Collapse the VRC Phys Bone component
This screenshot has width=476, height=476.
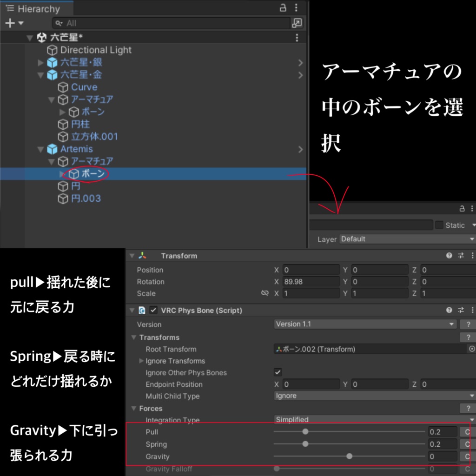click(x=132, y=311)
